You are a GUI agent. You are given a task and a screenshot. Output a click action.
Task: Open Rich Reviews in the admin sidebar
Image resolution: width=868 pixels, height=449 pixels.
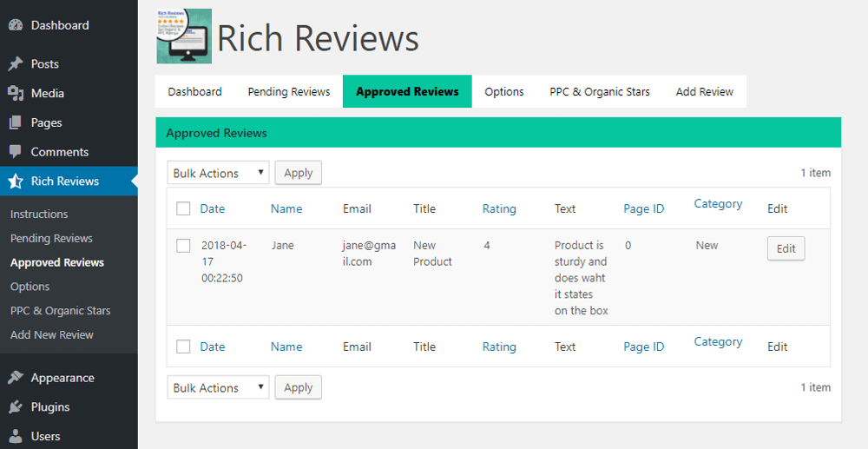[x=69, y=181]
